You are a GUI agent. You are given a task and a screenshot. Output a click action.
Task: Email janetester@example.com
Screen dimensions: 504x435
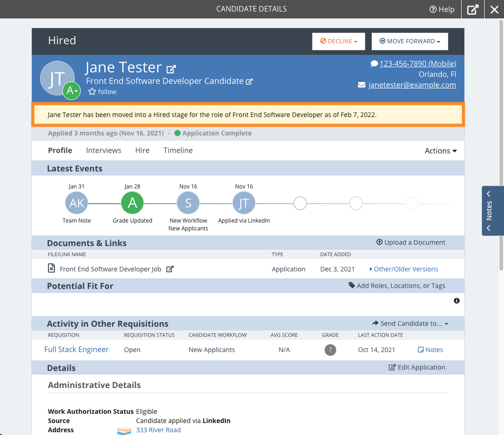click(x=412, y=85)
